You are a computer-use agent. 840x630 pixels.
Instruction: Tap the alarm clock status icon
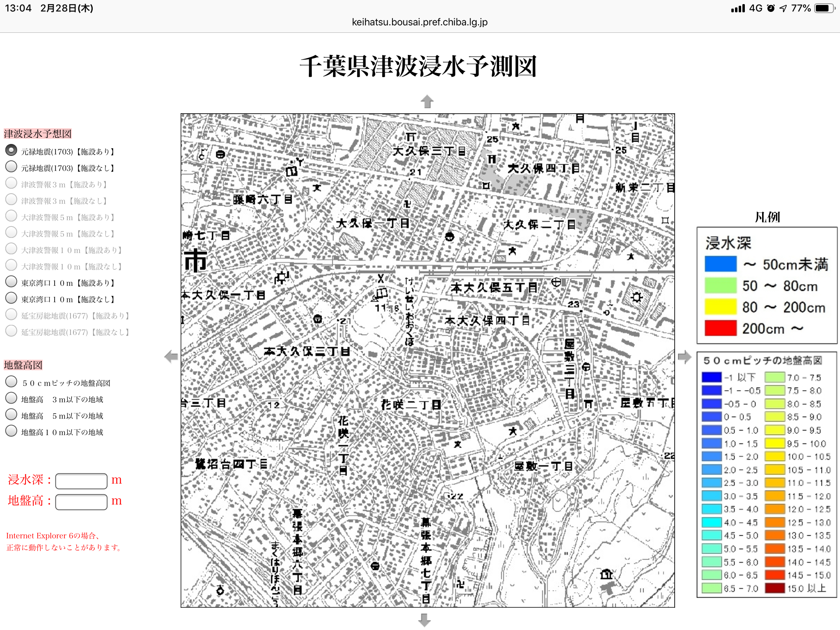click(x=771, y=8)
